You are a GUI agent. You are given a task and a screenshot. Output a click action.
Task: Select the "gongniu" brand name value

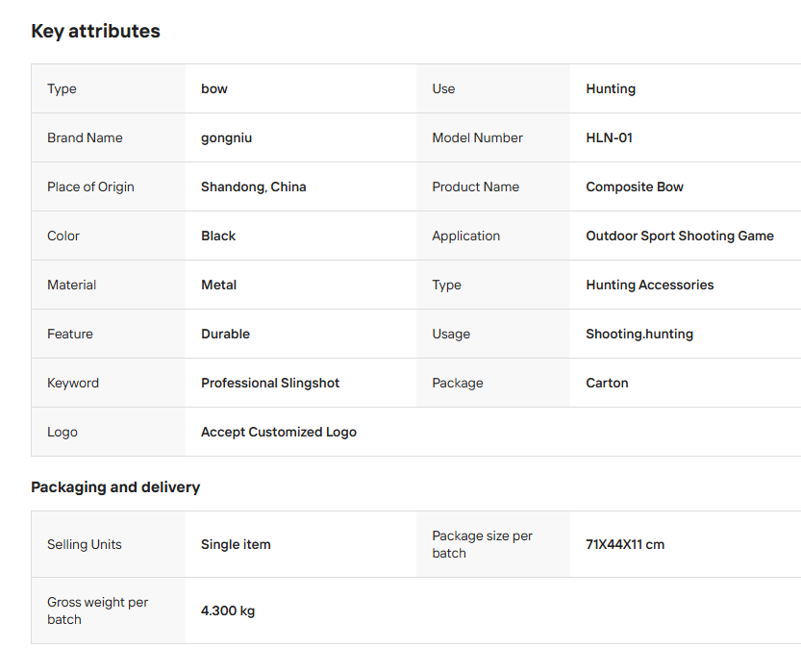pos(226,137)
